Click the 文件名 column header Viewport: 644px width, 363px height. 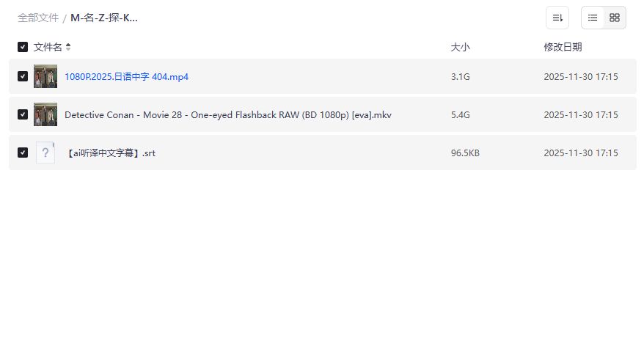[x=48, y=47]
